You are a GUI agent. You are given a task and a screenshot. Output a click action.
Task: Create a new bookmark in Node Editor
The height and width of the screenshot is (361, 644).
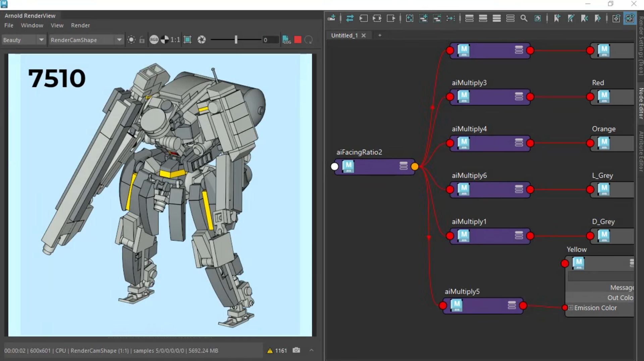(557, 18)
